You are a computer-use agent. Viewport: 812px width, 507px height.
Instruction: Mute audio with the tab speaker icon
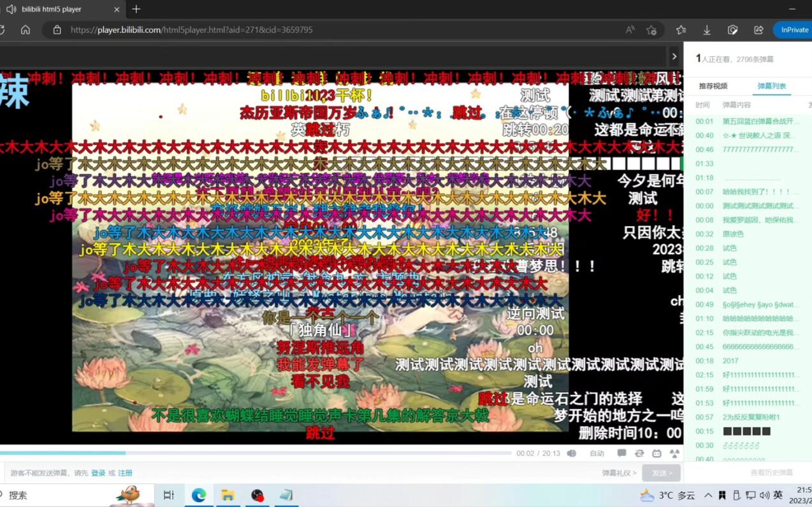(11, 10)
